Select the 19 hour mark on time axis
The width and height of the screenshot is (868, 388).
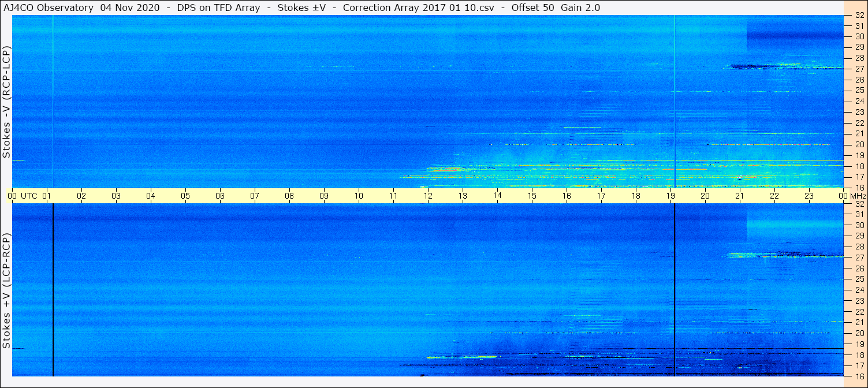671,196
